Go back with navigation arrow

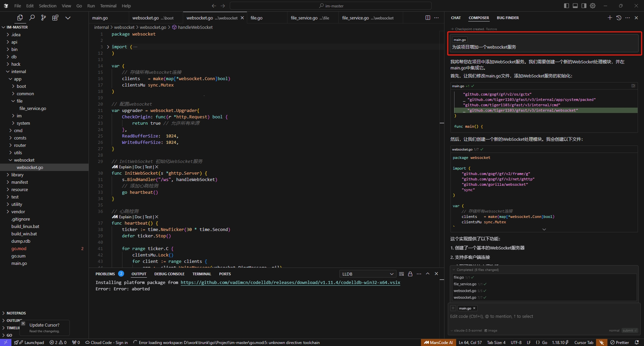point(214,6)
